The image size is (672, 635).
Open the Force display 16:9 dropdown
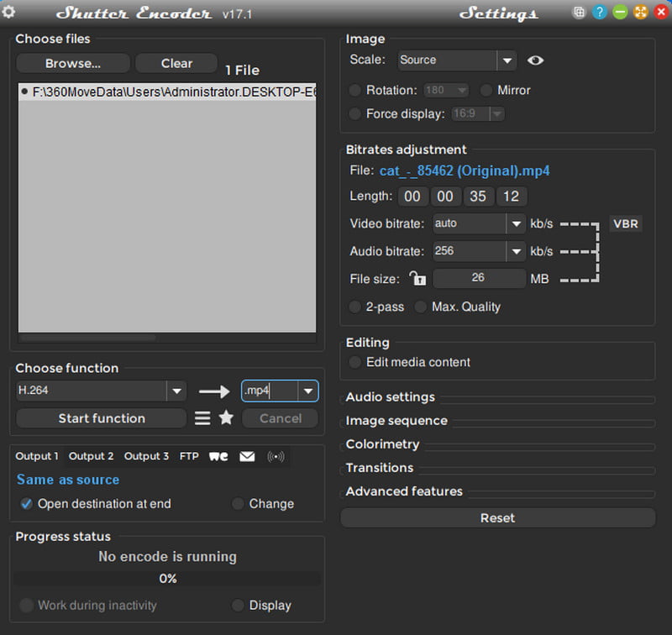(496, 114)
